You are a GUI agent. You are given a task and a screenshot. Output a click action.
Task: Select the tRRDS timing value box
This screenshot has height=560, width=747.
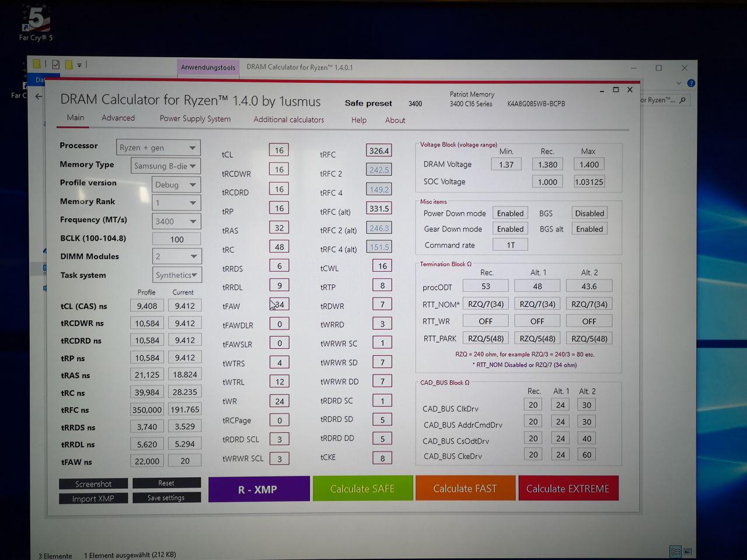[279, 266]
